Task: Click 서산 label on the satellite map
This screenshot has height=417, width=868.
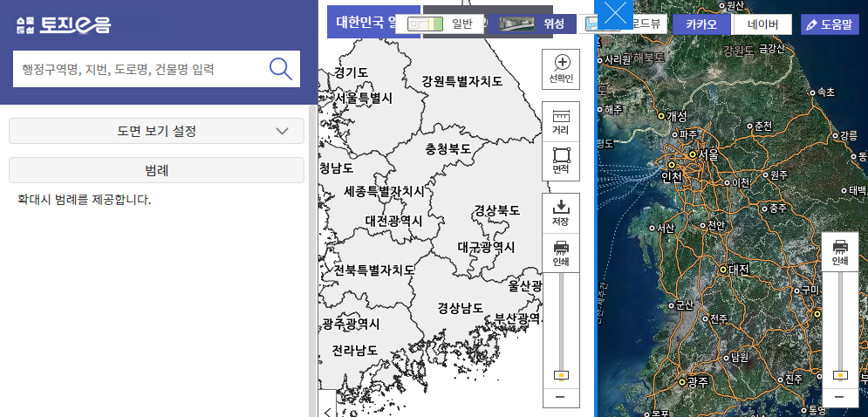Action: point(666,229)
